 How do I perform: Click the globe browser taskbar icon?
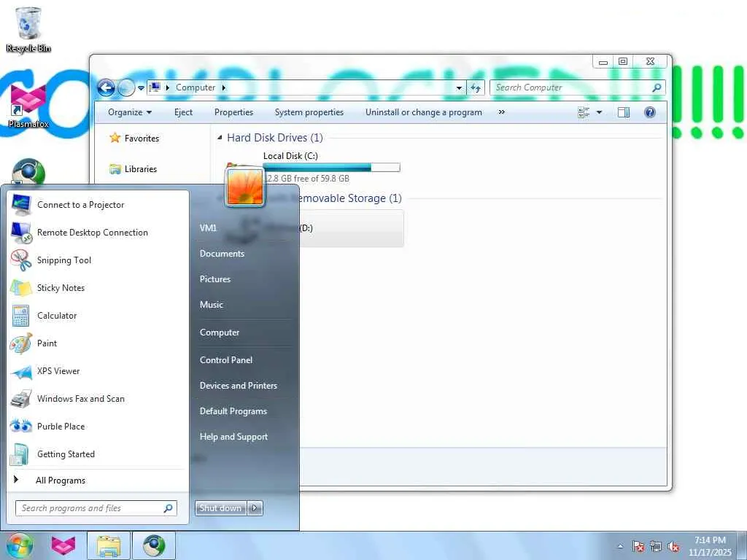click(x=154, y=545)
